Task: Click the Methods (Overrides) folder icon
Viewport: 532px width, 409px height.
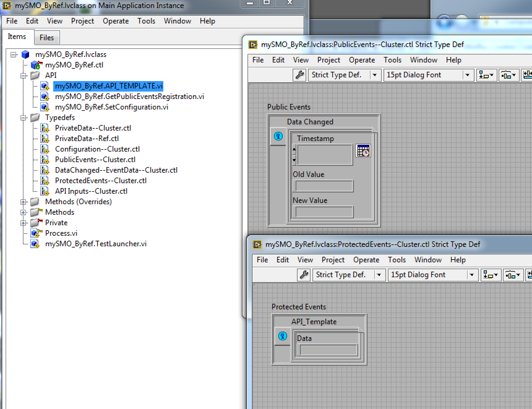Action: 35,202
